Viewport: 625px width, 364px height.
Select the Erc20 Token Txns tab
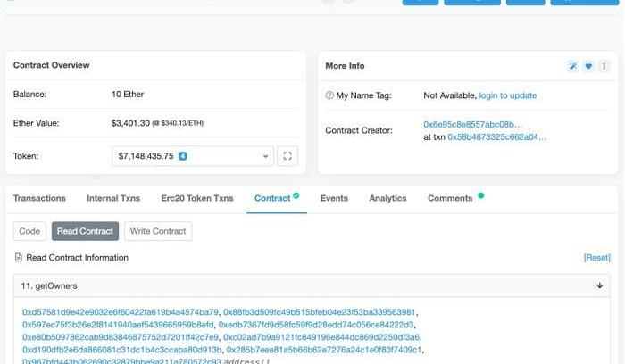click(196, 198)
